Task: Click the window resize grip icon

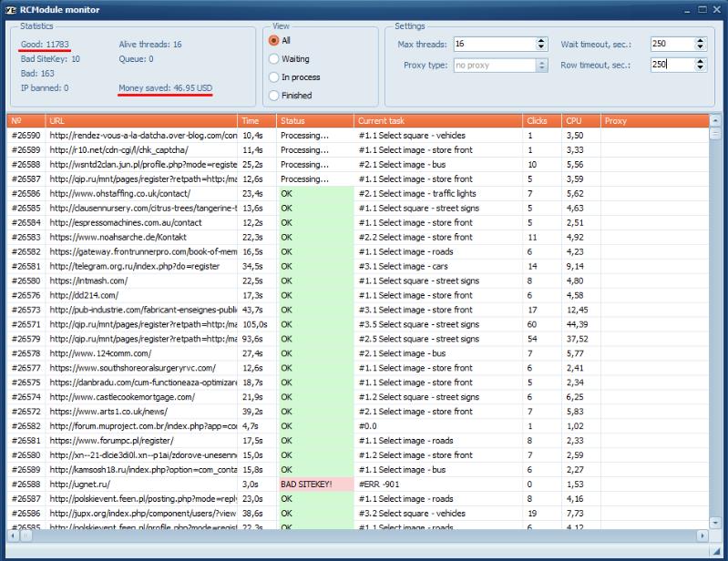Action: [x=717, y=551]
